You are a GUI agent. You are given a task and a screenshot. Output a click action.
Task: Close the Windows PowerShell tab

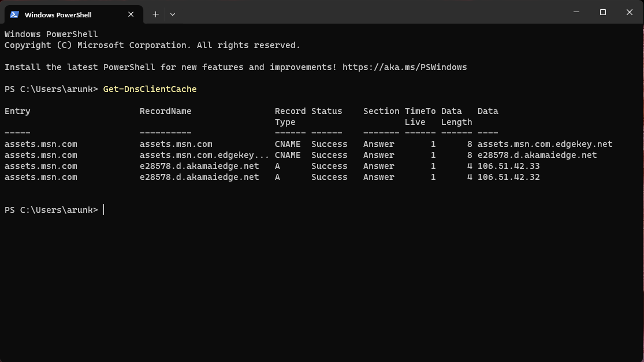131,14
